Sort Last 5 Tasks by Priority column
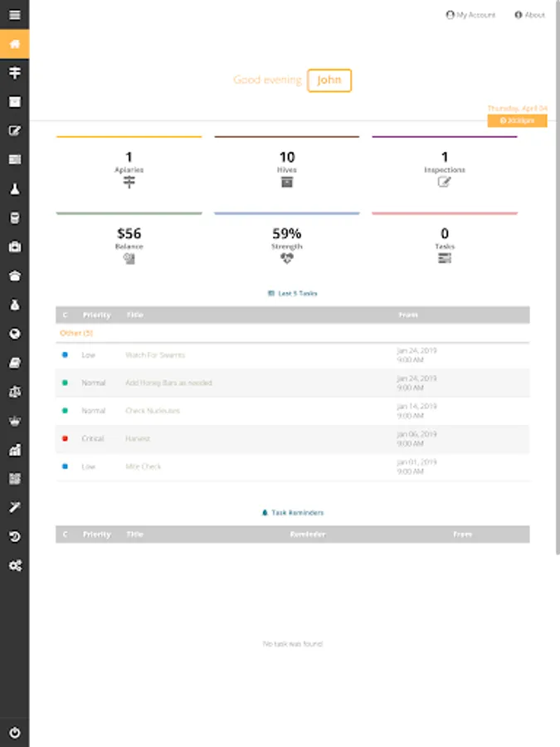560x747 pixels. coord(97,315)
